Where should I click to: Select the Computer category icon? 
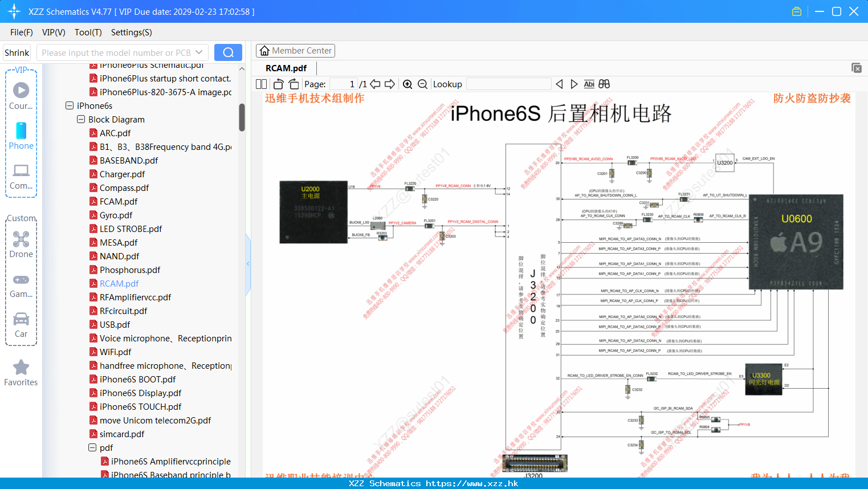click(x=21, y=176)
